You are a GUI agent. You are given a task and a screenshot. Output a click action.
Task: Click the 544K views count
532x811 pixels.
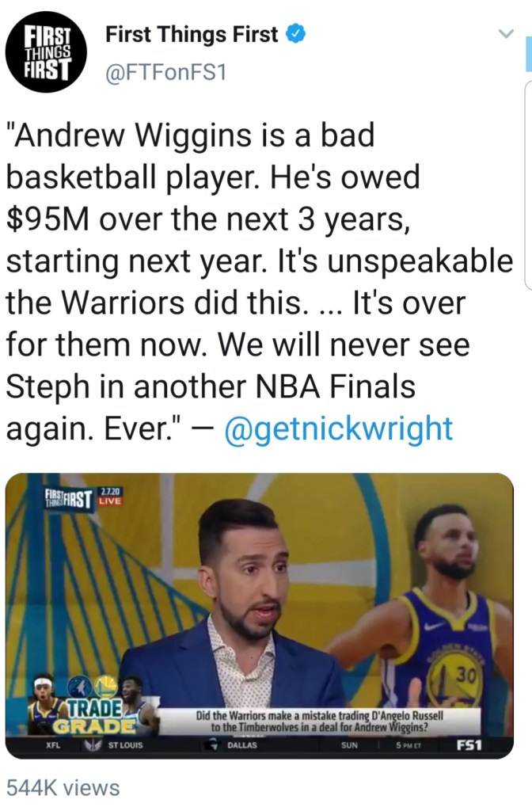(63, 787)
